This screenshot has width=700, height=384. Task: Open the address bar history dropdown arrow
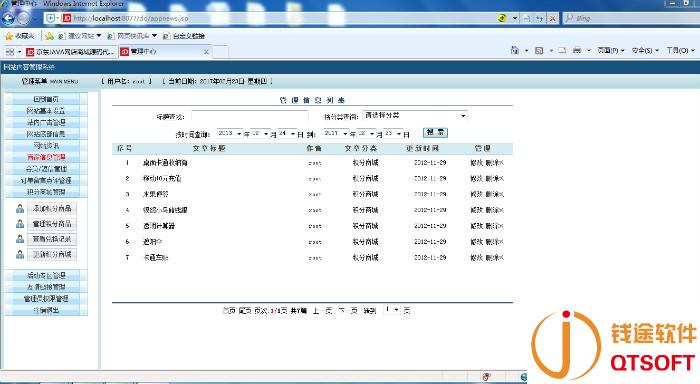click(x=515, y=18)
